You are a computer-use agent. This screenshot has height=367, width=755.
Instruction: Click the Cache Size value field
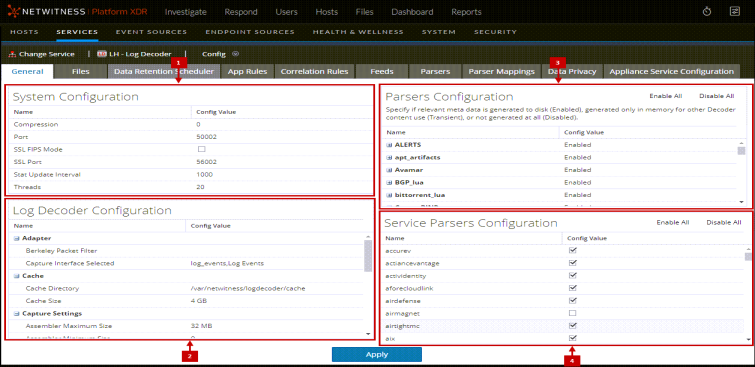[x=274, y=301]
